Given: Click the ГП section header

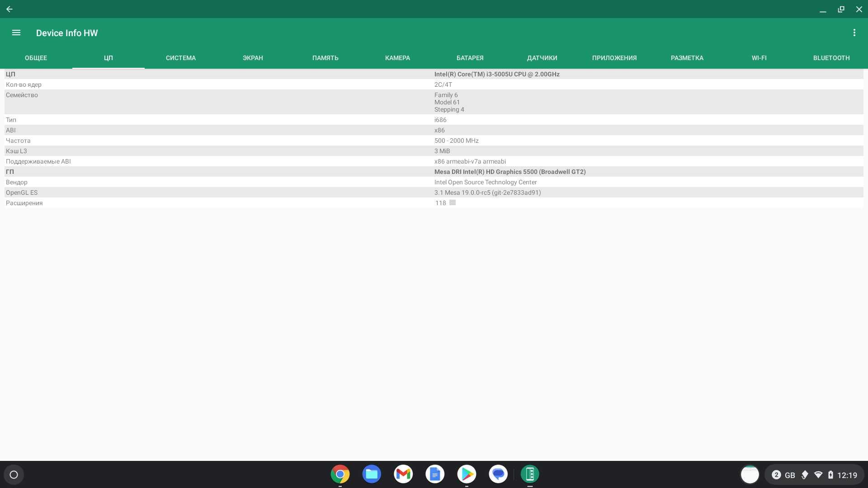Looking at the screenshot, I should pos(10,172).
